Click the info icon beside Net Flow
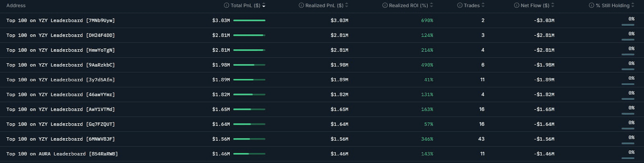644x163 pixels. pos(516,6)
